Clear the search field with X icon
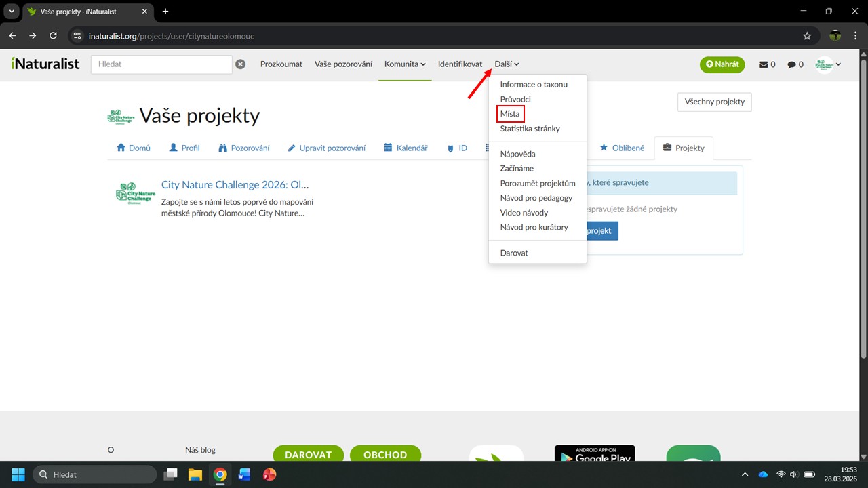 pos(240,64)
